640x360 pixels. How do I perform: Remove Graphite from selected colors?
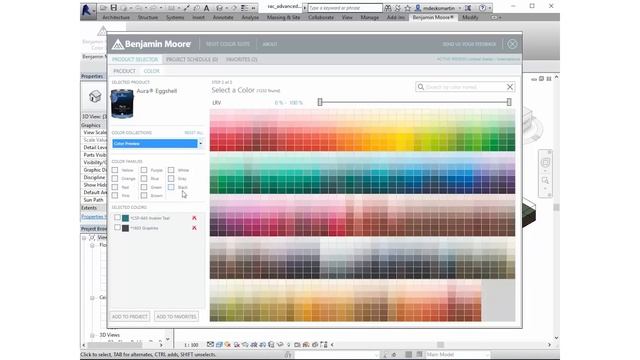[194, 228]
